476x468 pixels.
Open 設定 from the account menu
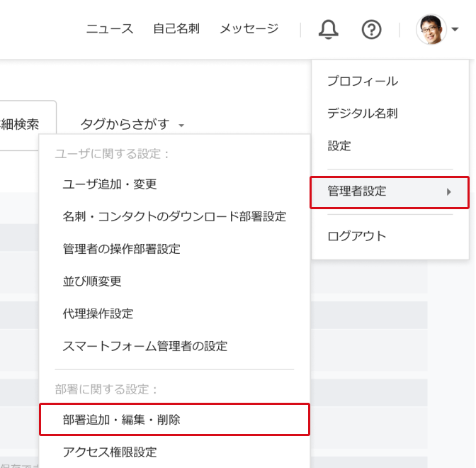click(x=339, y=145)
